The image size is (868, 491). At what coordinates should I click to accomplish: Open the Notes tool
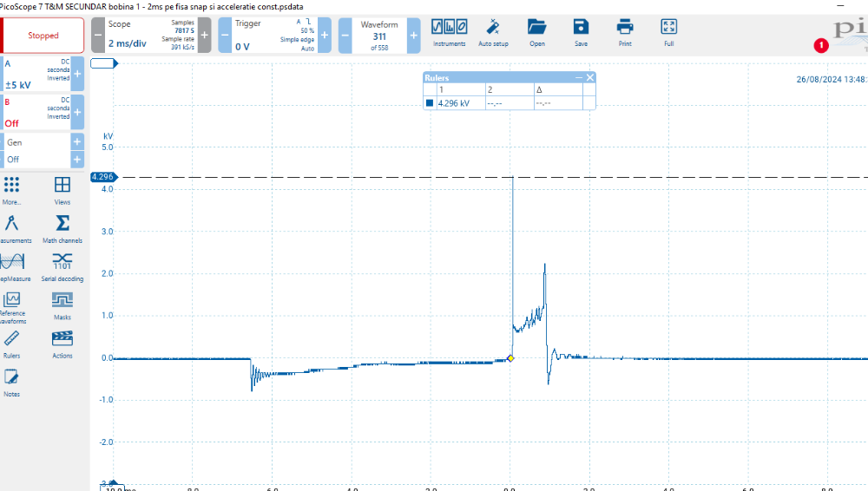tap(11, 381)
